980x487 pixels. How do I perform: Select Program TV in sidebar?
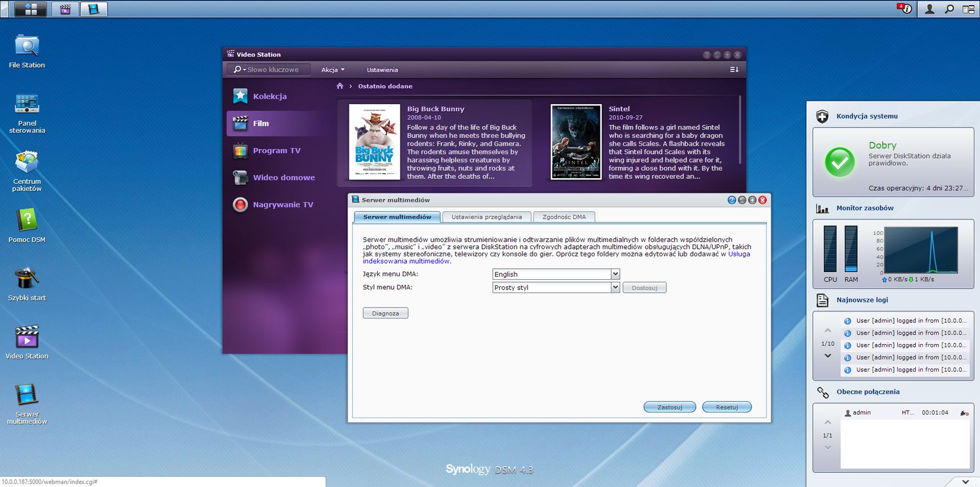click(276, 150)
